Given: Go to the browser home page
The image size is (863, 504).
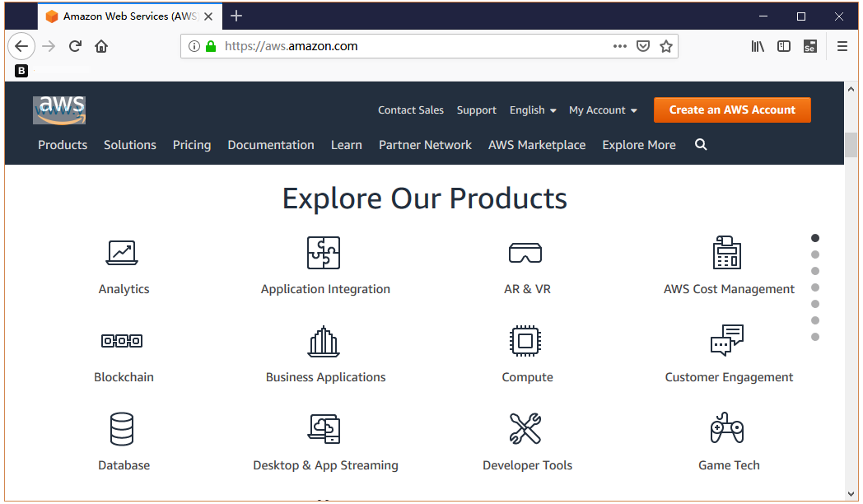Looking at the screenshot, I should click(101, 46).
